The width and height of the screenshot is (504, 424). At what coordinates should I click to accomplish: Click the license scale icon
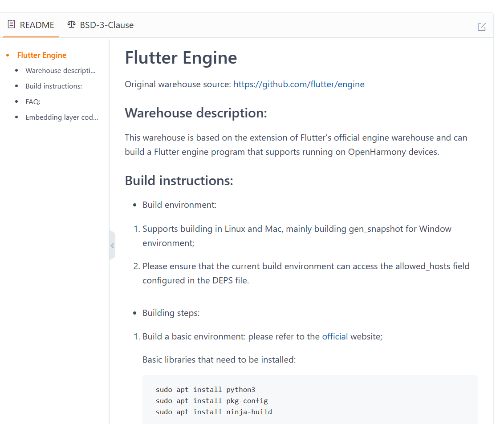tap(71, 25)
